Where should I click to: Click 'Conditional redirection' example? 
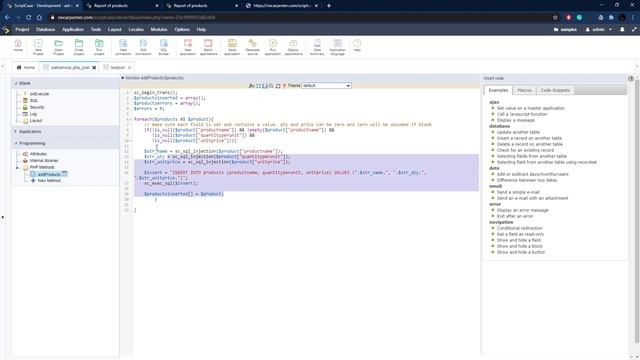coord(520,228)
